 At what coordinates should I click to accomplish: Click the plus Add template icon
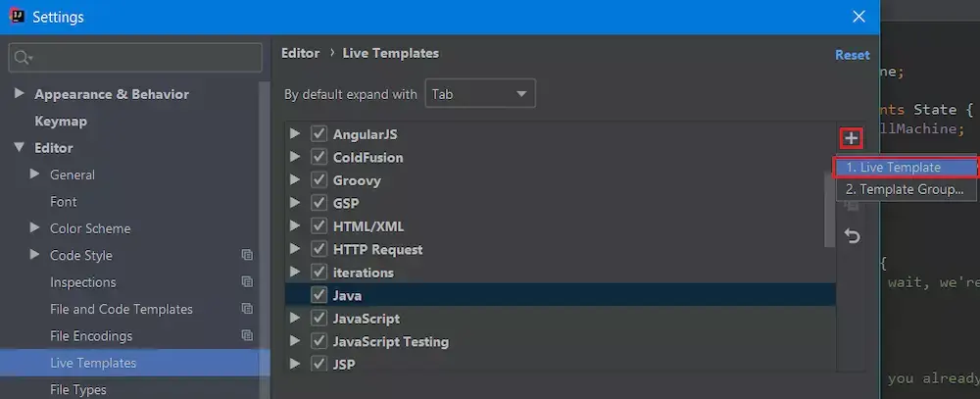point(852,138)
